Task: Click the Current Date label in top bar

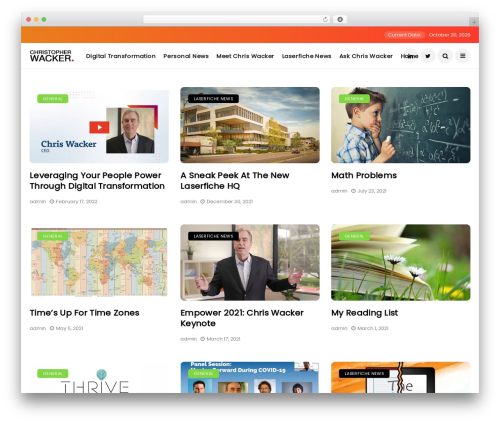Action: [404, 35]
